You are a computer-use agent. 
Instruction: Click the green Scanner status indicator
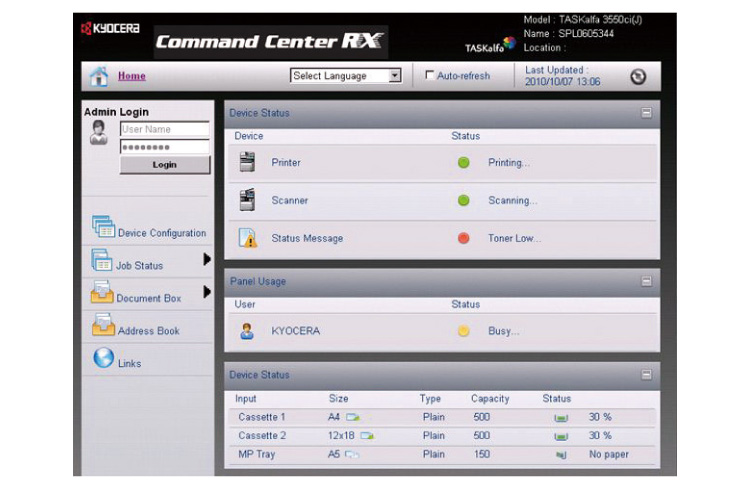click(x=463, y=200)
